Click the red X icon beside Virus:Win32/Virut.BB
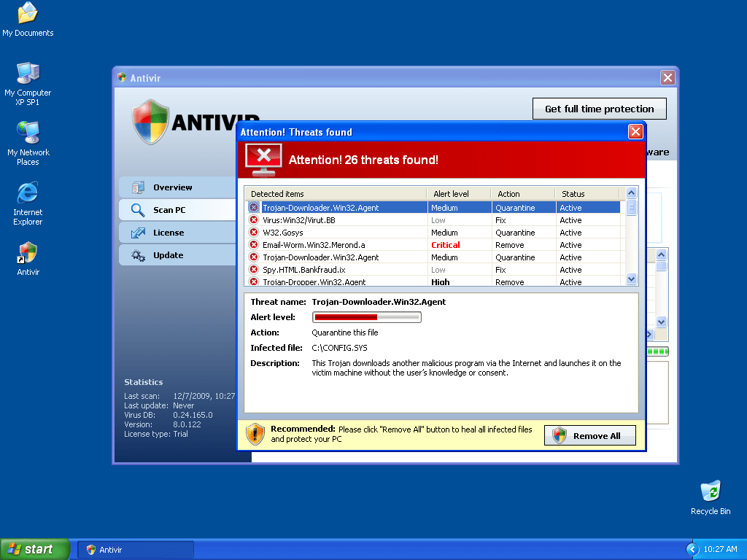The image size is (747, 560). [254, 220]
